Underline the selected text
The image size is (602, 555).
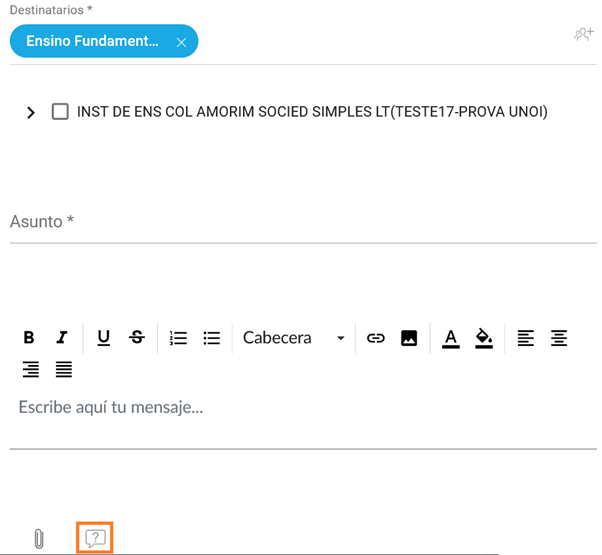[103, 338]
